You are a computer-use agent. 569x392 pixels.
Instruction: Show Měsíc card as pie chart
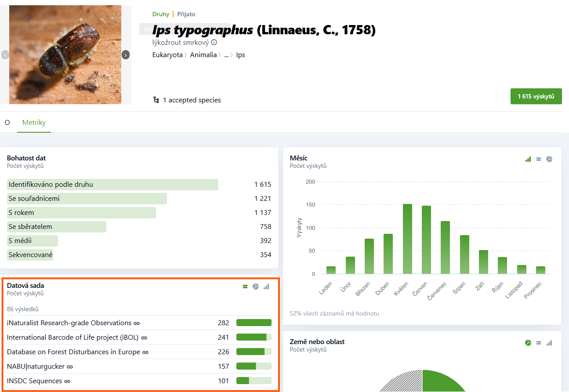[x=549, y=159]
